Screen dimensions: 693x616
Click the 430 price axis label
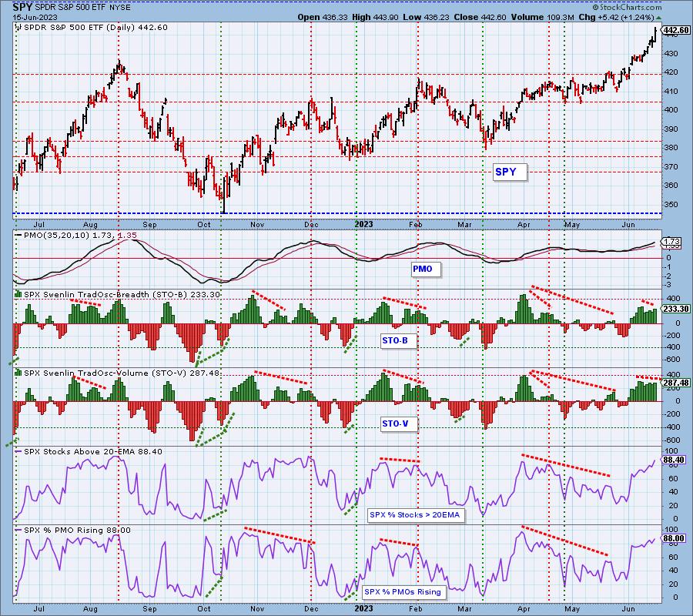point(671,53)
